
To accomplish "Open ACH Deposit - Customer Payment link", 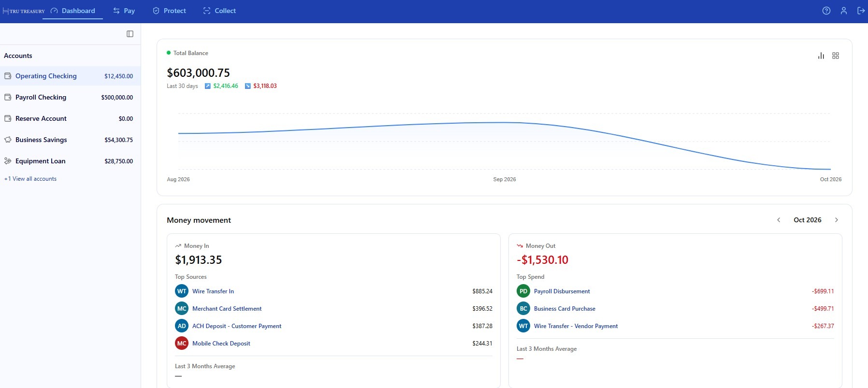I will [237, 326].
